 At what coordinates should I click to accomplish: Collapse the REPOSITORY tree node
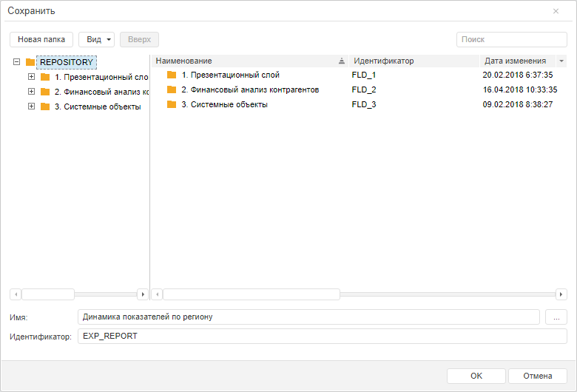pos(16,62)
